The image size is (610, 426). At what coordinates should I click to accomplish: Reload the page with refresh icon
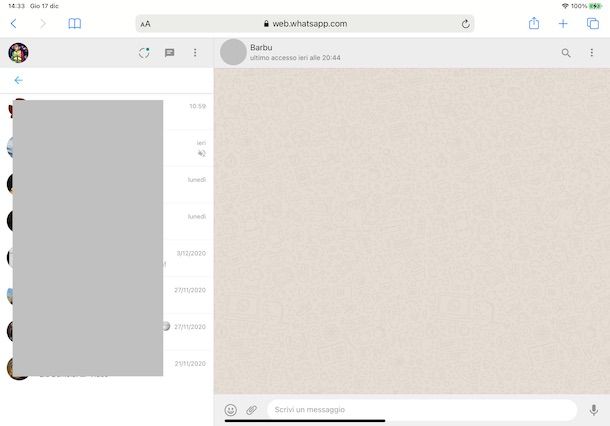465,24
